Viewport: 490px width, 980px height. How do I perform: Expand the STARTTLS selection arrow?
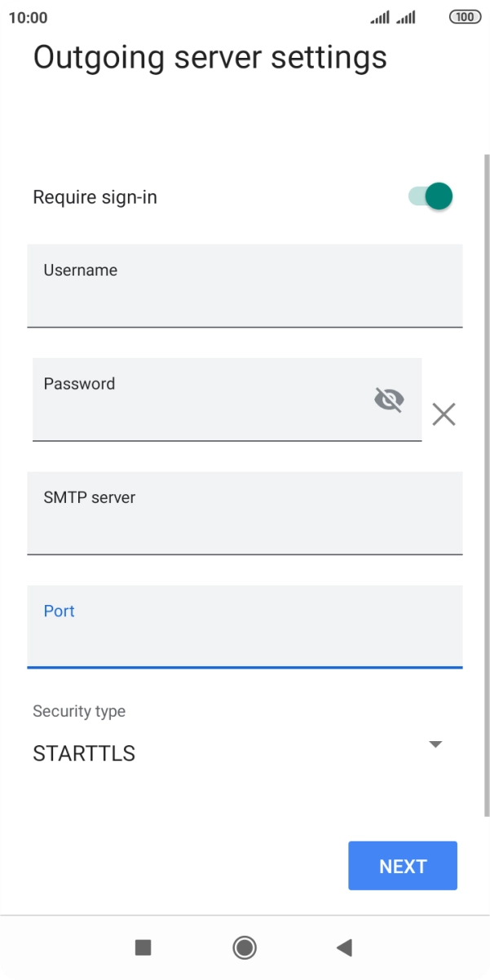click(435, 744)
